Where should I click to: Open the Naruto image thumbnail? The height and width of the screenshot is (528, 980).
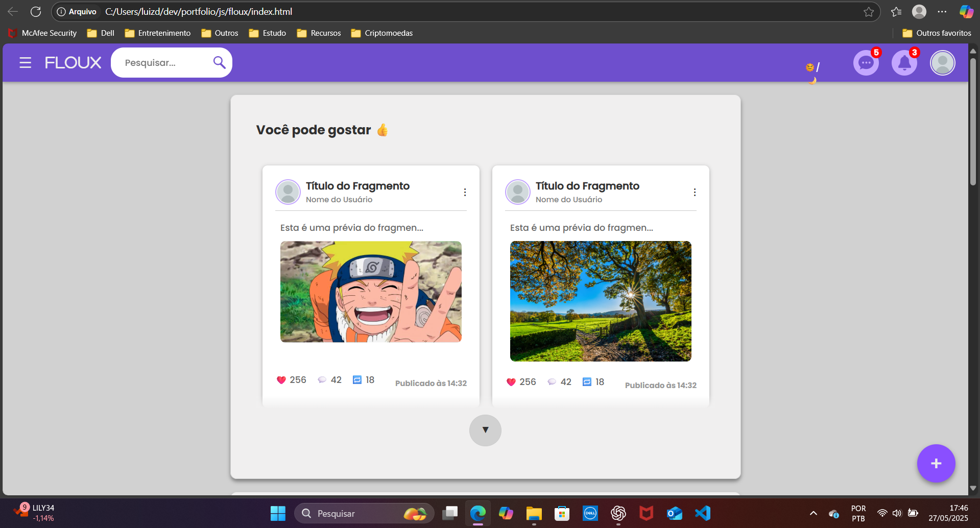point(371,292)
